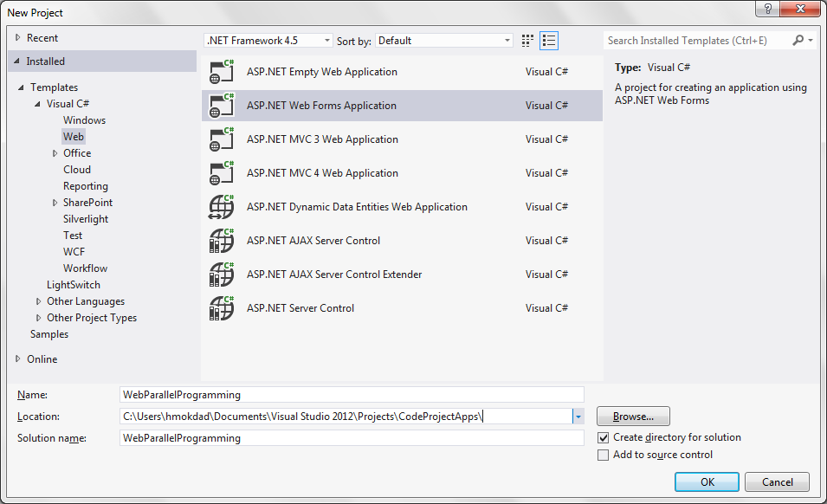This screenshot has width=827, height=504.
Task: Collapse the Installed section
Action: (x=16, y=61)
